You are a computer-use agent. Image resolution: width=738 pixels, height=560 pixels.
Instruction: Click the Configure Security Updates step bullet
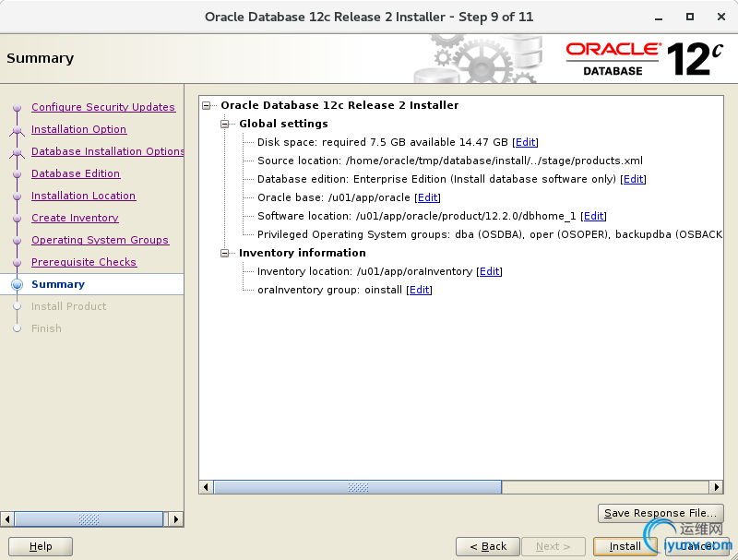coord(18,108)
